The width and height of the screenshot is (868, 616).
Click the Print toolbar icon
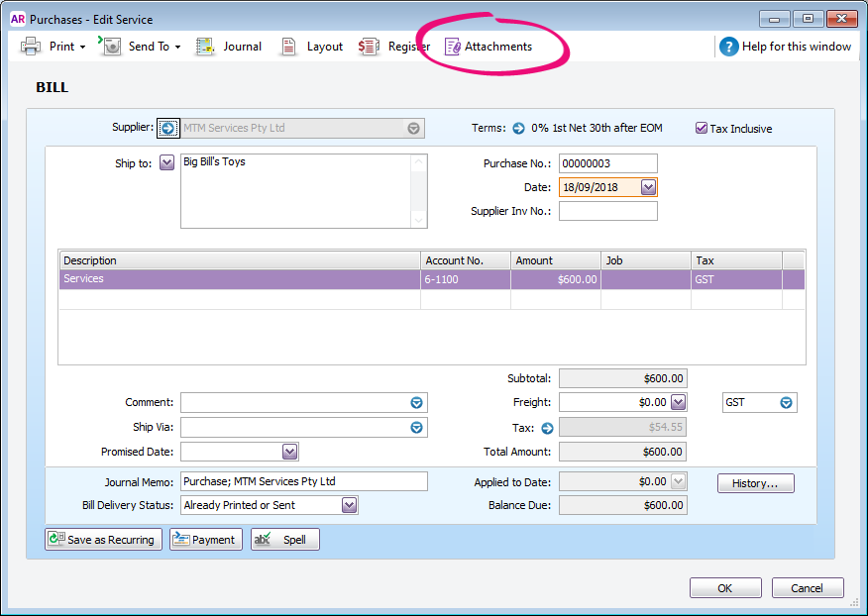[x=32, y=47]
